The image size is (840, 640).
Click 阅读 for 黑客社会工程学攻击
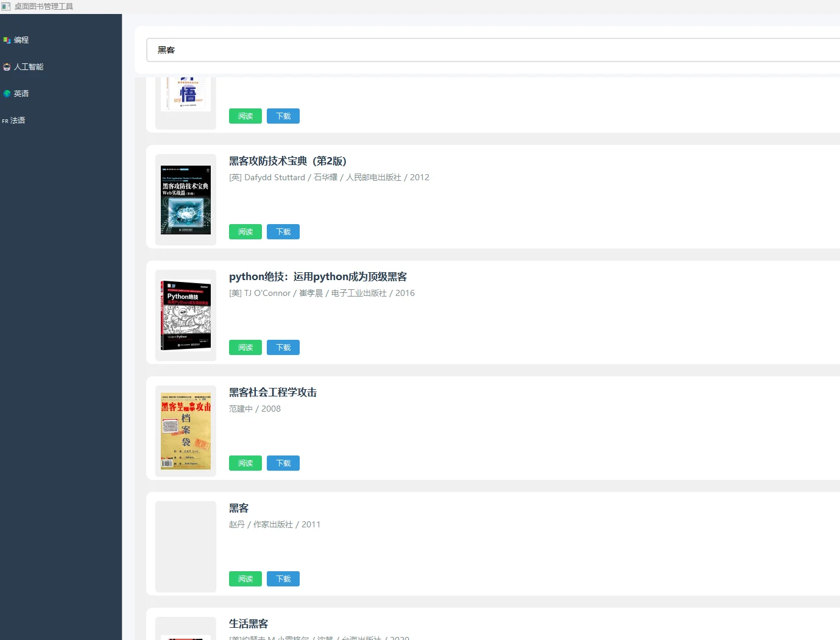click(x=245, y=463)
